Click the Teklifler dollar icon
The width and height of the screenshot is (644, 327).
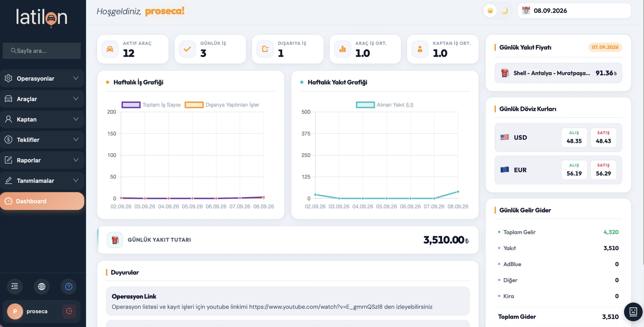9,140
